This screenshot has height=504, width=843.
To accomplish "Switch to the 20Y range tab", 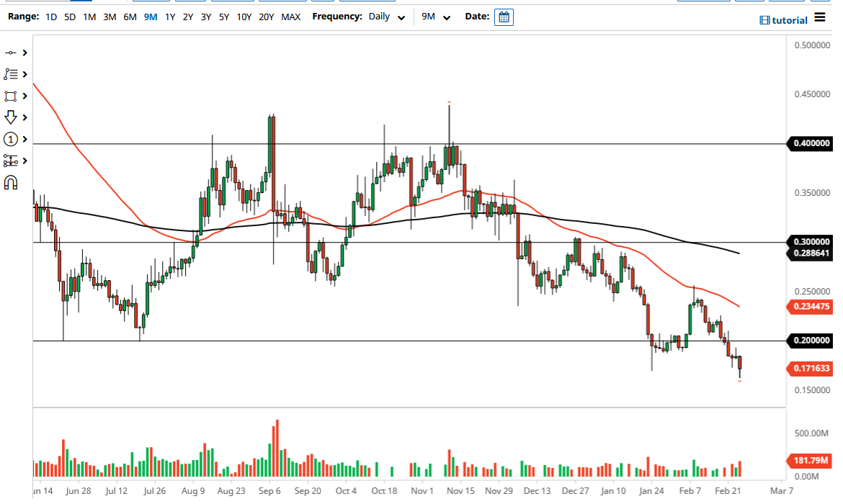I will pos(266,17).
